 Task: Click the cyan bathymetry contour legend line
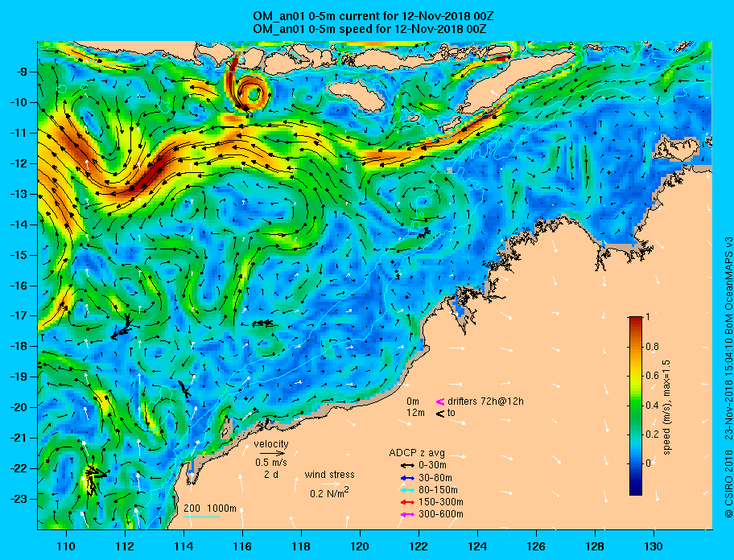(202, 517)
